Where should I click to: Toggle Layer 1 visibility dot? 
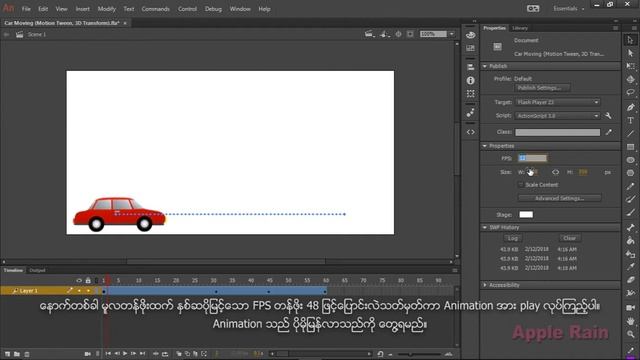click(x=79, y=291)
